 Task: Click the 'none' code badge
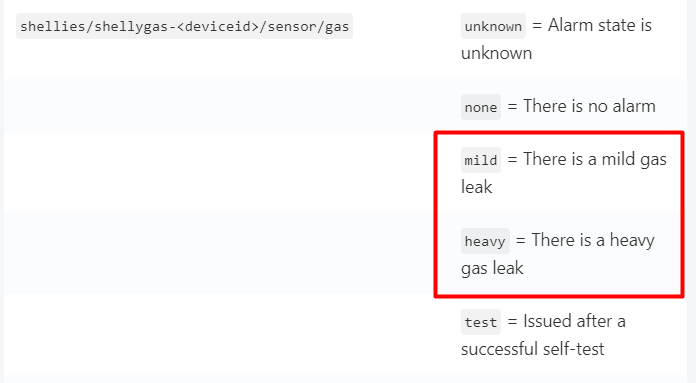pos(481,107)
